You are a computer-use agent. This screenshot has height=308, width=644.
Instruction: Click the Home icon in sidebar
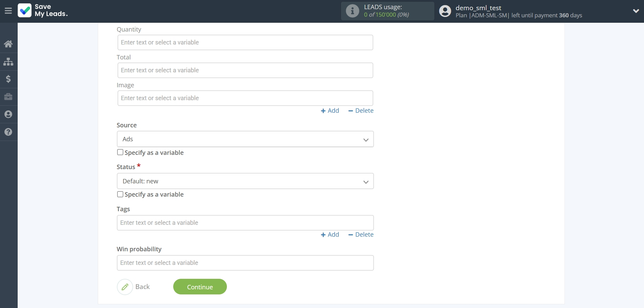tap(8, 44)
